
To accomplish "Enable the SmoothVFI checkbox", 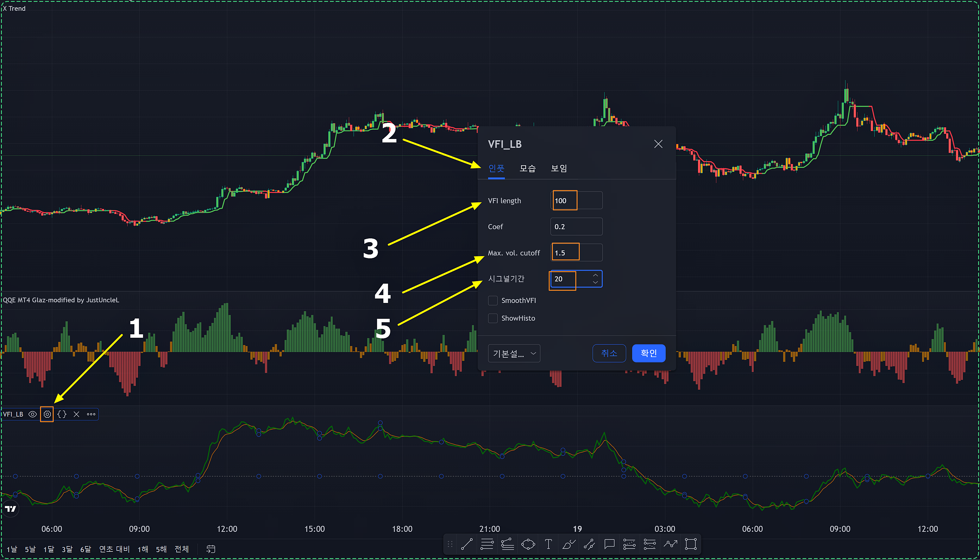I will [493, 300].
